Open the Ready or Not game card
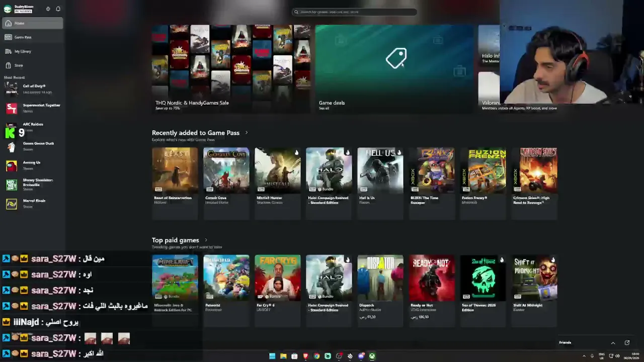Viewport: 644px width, 362px height. tap(432, 291)
